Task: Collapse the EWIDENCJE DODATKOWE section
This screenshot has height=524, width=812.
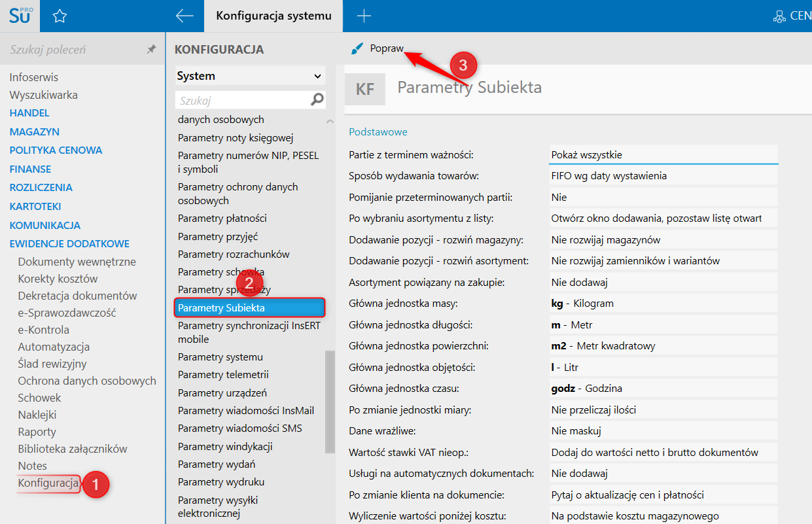Action: (69, 244)
